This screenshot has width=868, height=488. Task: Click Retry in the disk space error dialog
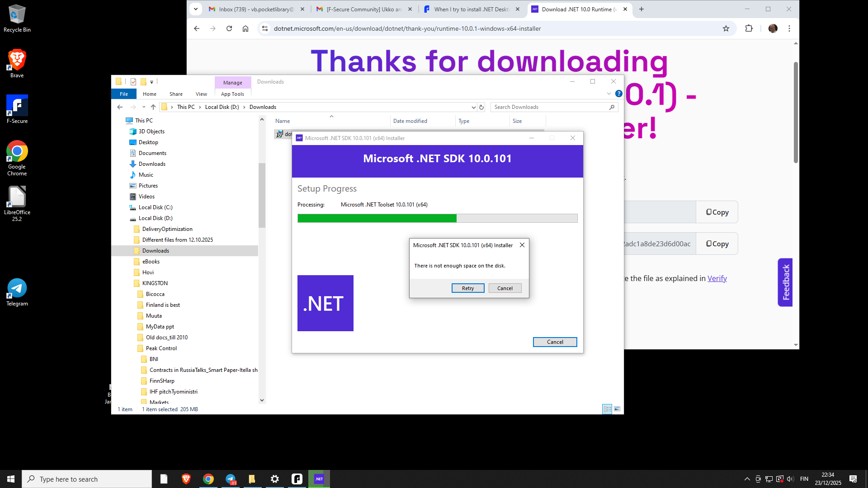468,288
